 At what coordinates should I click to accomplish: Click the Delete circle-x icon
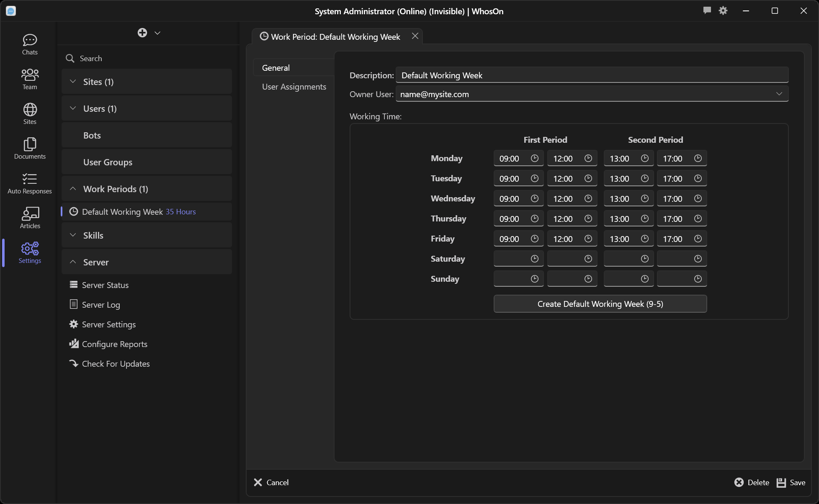pos(739,482)
